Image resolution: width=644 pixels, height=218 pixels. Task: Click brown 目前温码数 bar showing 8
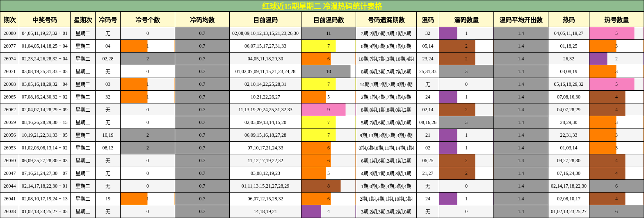click(x=321, y=186)
